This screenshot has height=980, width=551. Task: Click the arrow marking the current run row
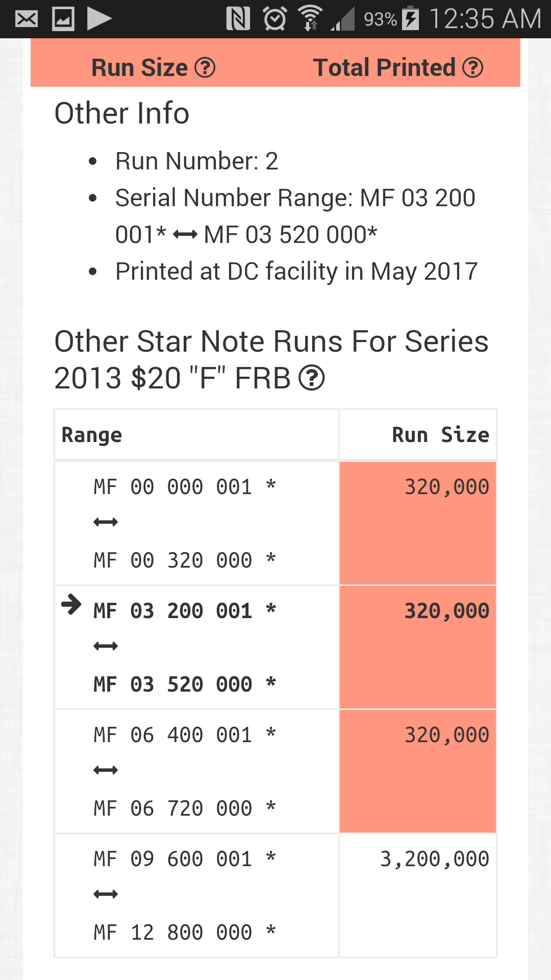pos(71,605)
